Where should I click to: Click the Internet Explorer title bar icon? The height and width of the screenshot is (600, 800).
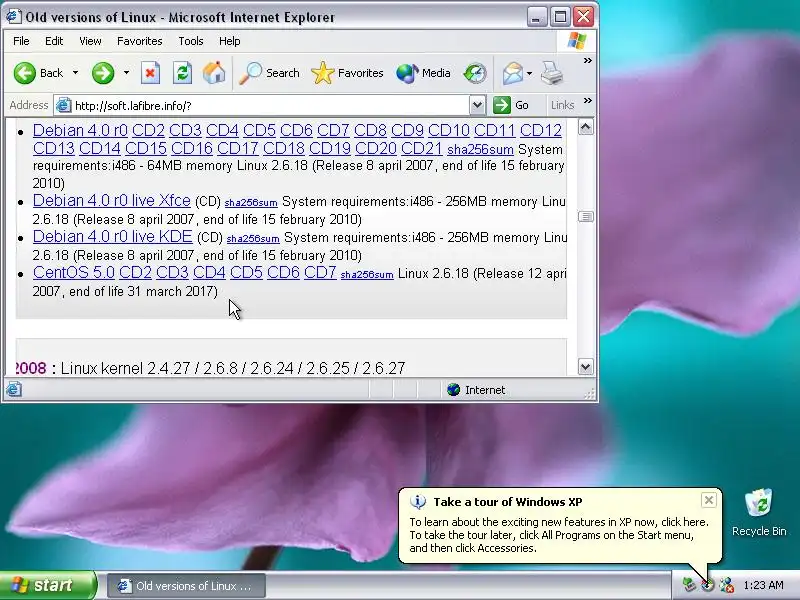coord(13,17)
